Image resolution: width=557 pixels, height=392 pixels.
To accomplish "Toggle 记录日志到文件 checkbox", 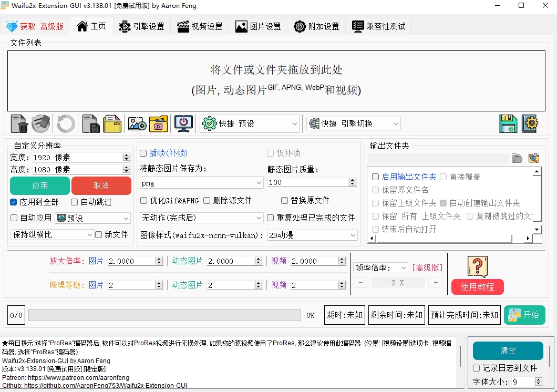I will click(477, 368).
